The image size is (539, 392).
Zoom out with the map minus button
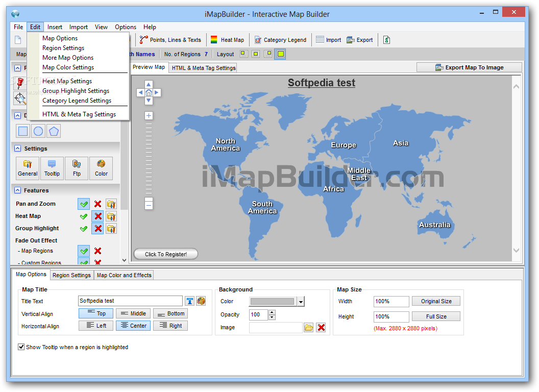click(149, 205)
